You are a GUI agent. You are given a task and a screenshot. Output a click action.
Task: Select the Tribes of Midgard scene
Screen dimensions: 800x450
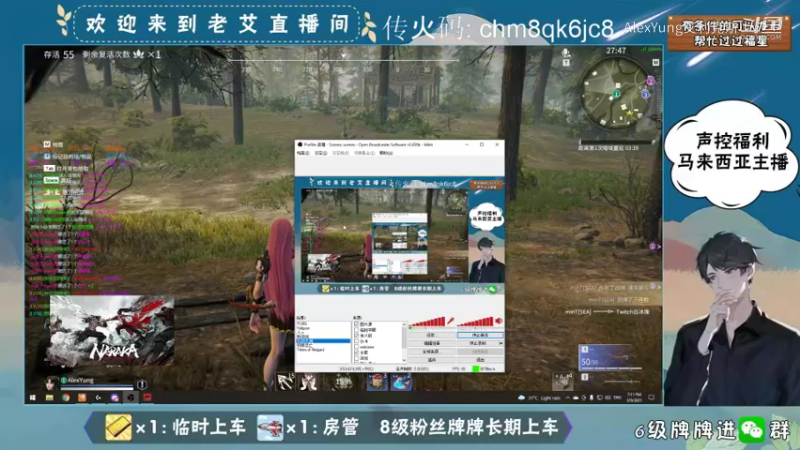[x=311, y=350]
